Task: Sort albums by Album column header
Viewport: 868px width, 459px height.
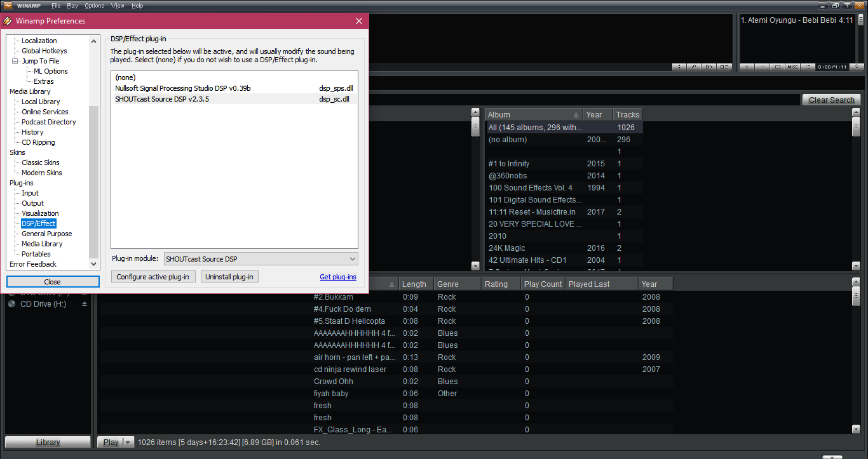Action: coord(534,115)
